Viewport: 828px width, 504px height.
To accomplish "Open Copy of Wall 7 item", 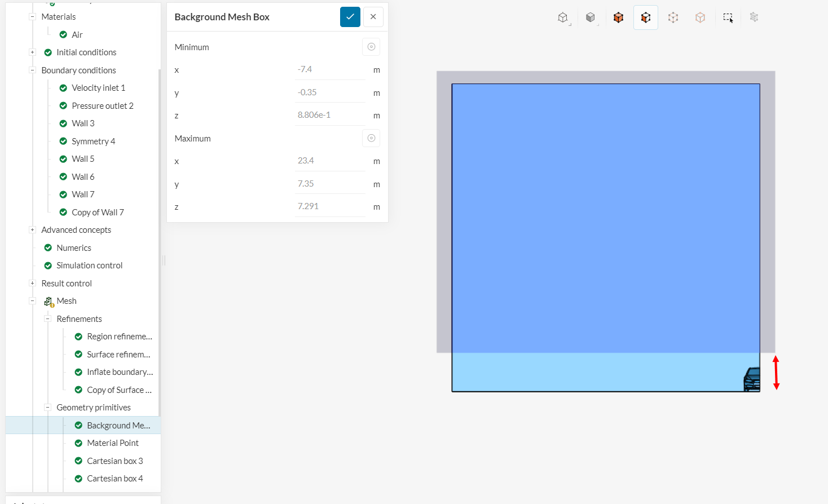I will point(98,213).
